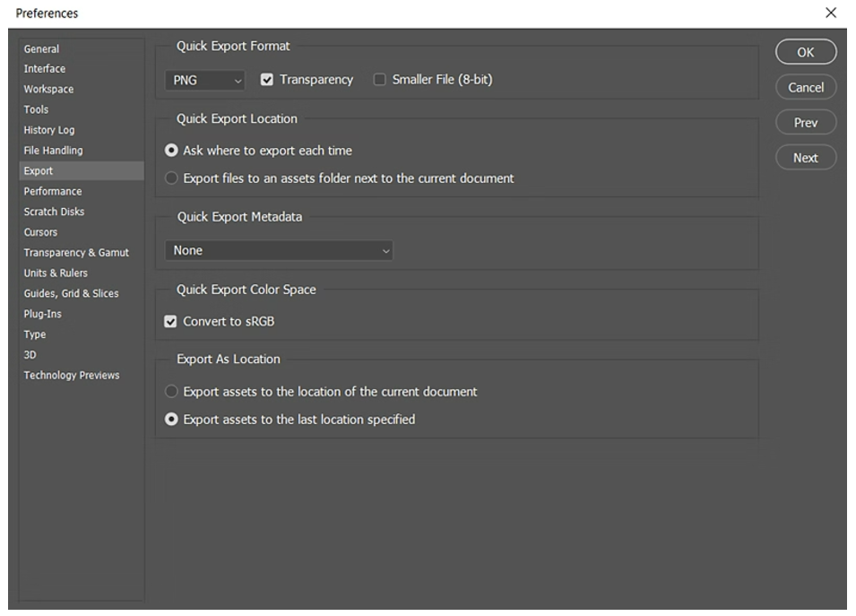The width and height of the screenshot is (856, 616).
Task: Select Ask where to export each time
Action: (171, 150)
